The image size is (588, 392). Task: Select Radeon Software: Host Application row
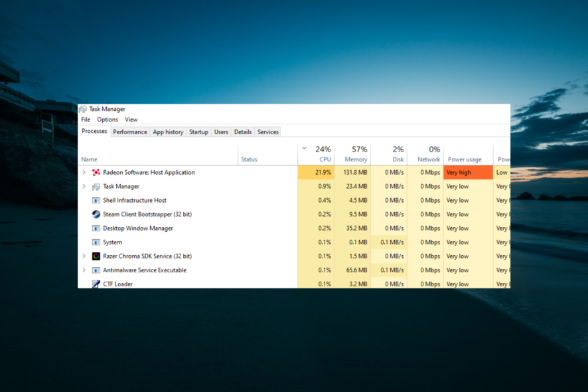tap(294, 172)
